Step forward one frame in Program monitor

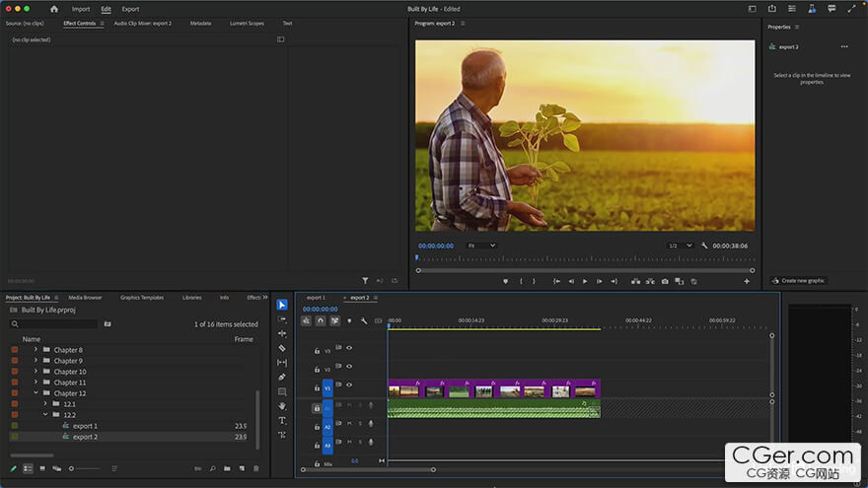(600, 281)
